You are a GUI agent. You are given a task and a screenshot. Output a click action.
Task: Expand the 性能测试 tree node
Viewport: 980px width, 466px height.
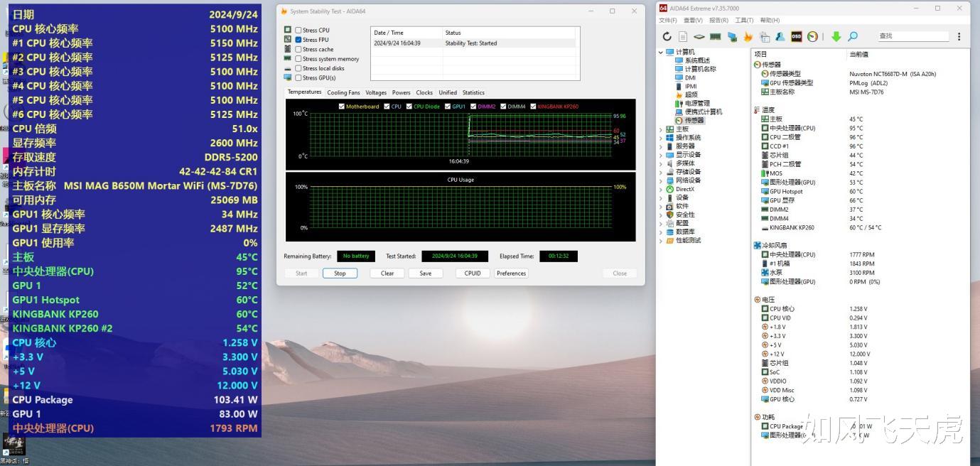(x=661, y=241)
